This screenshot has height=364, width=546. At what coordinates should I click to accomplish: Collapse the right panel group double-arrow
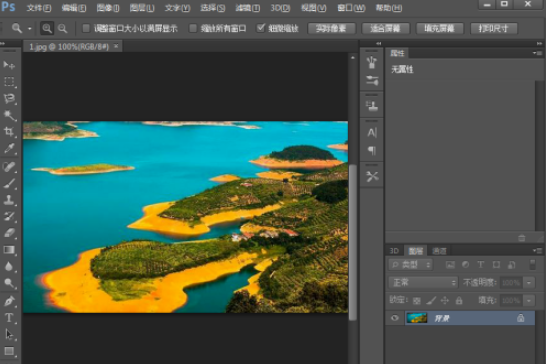click(539, 44)
